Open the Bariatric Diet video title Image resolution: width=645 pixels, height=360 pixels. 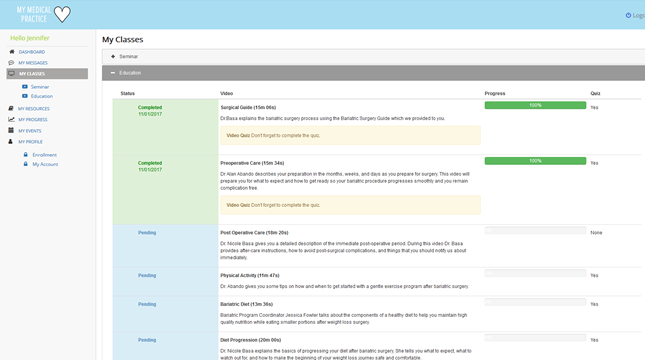tap(246, 304)
